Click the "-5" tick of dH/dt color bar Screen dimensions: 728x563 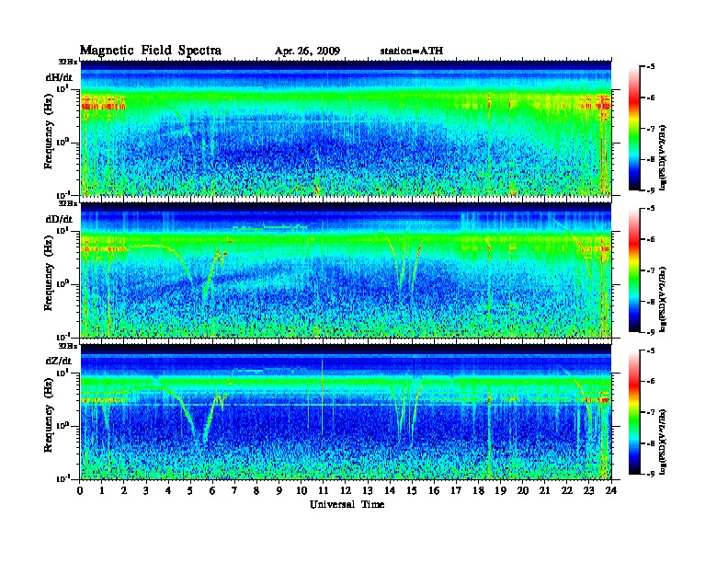click(x=651, y=67)
